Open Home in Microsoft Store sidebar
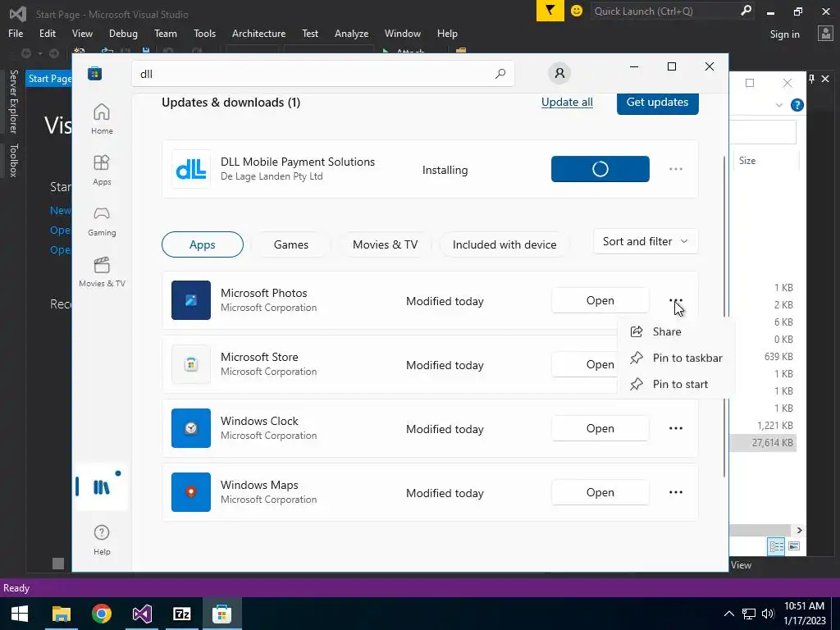Image resolution: width=840 pixels, height=630 pixels. [102, 119]
